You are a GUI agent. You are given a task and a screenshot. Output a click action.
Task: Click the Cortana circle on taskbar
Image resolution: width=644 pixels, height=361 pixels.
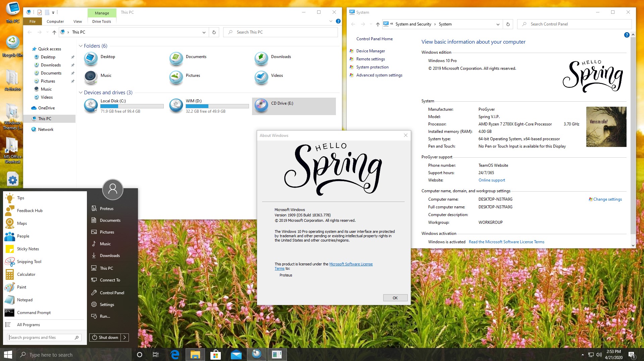pyautogui.click(x=140, y=355)
